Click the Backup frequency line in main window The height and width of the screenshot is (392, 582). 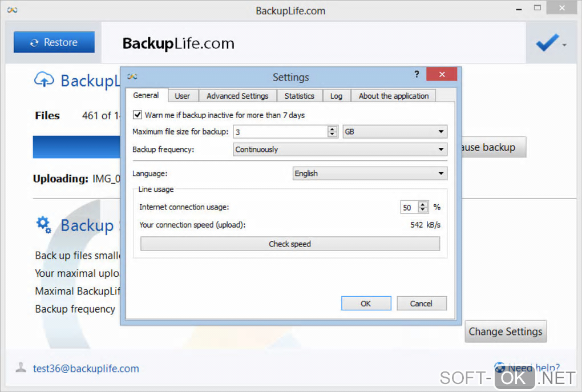(75, 309)
